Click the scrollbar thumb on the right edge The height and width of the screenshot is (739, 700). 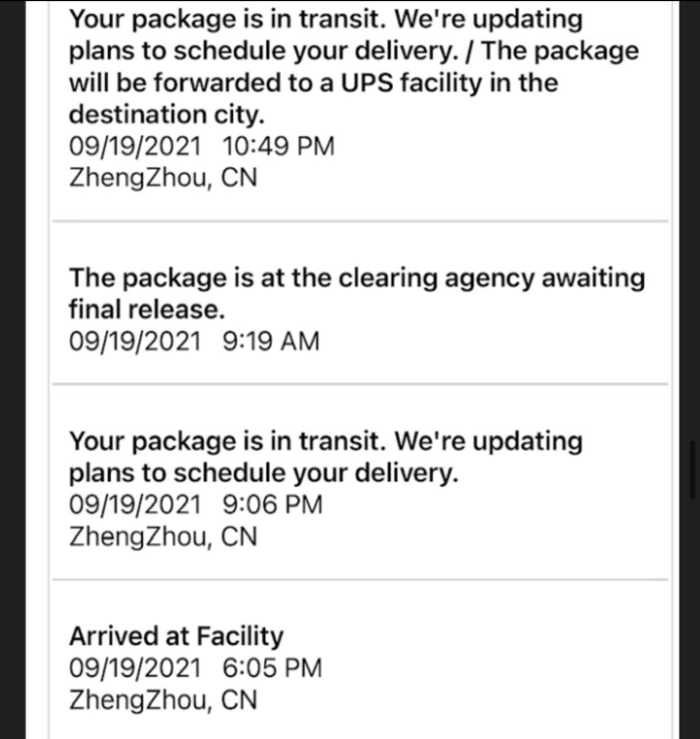(x=693, y=469)
